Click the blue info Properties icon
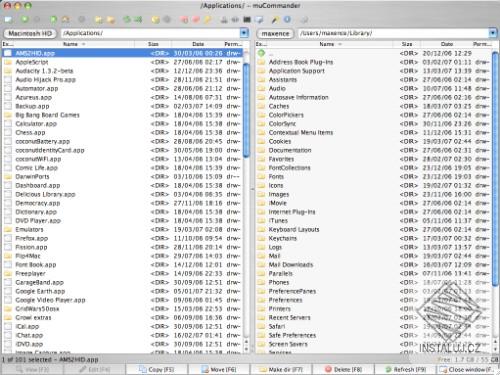This screenshot has width=500, height=375. [287, 19]
